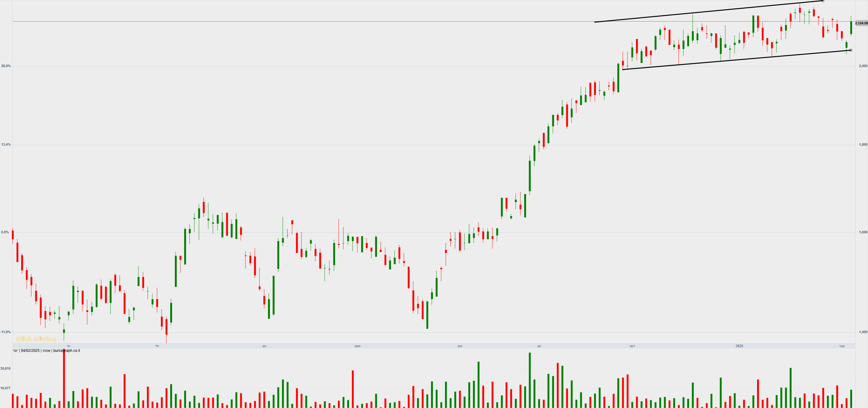Select the דצמ month label on timeline
This screenshot has height=408, width=868.
click(632, 346)
